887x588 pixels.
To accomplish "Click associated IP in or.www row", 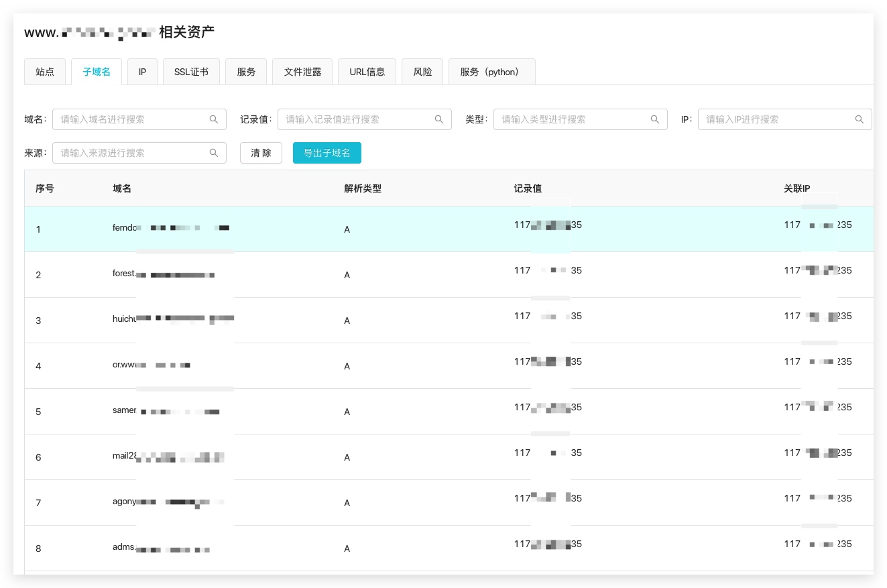I will coord(818,362).
